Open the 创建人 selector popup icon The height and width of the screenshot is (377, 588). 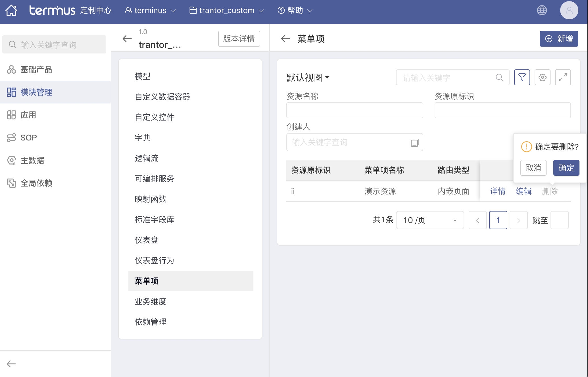pyautogui.click(x=415, y=142)
